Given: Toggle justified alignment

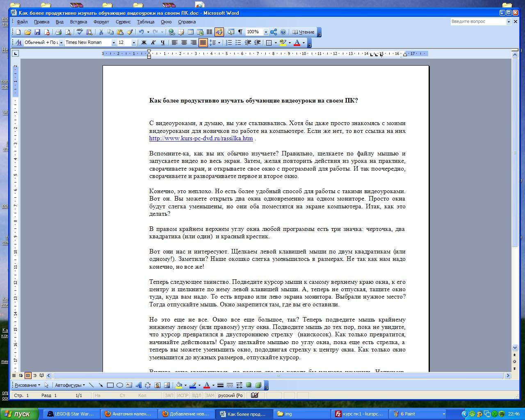Looking at the screenshot, I should [203, 42].
